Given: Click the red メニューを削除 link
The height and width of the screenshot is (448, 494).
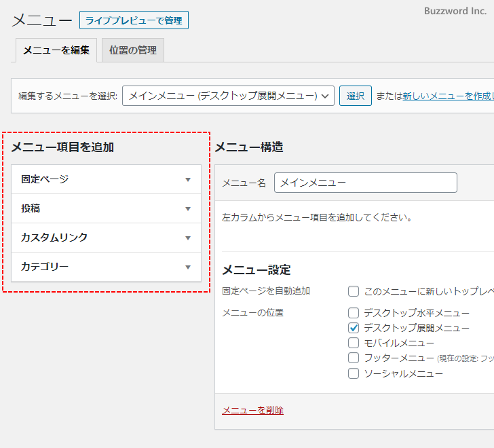Looking at the screenshot, I should (252, 410).
